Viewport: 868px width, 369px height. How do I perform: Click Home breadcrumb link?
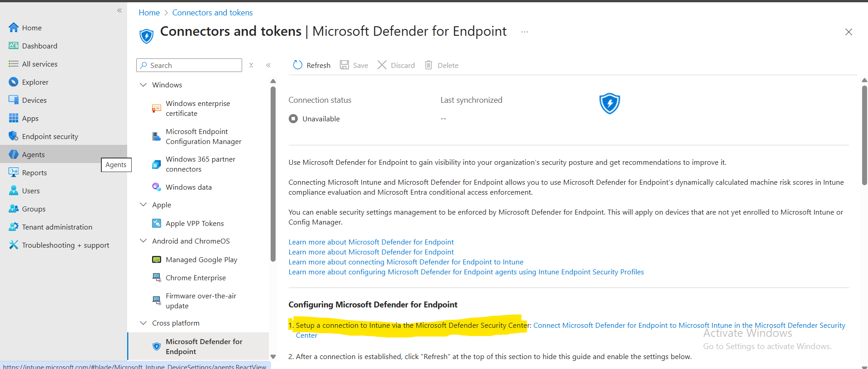tap(149, 13)
